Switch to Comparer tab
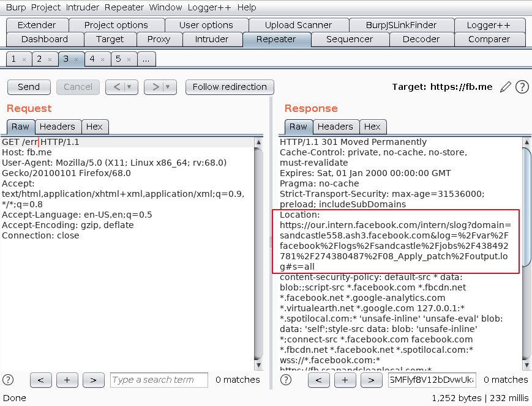Viewport: 532px width, 406px height. [x=489, y=39]
